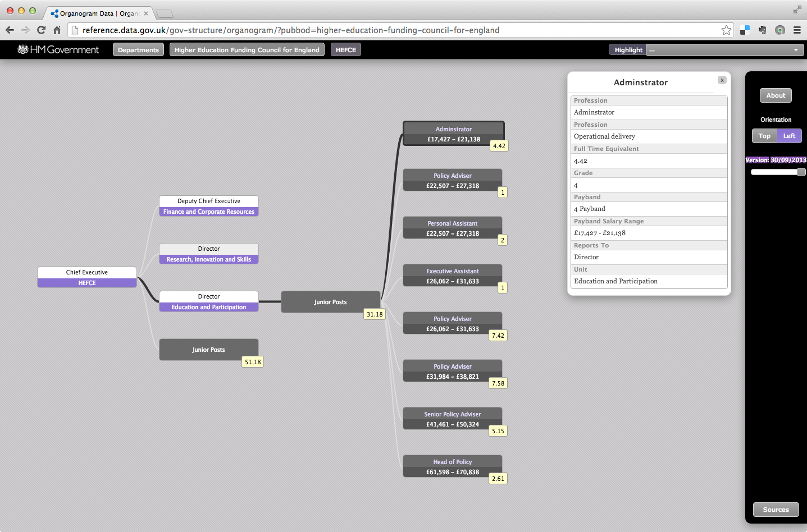Go to the browser home page icon
This screenshot has width=807, height=532.
57,30
